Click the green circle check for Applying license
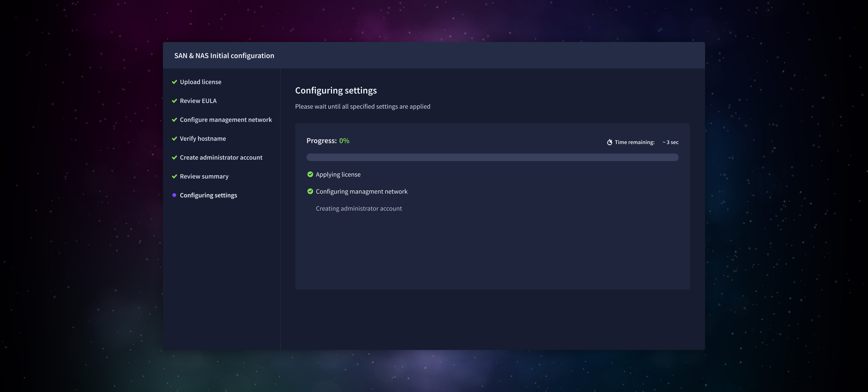This screenshot has height=392, width=868. (310, 174)
